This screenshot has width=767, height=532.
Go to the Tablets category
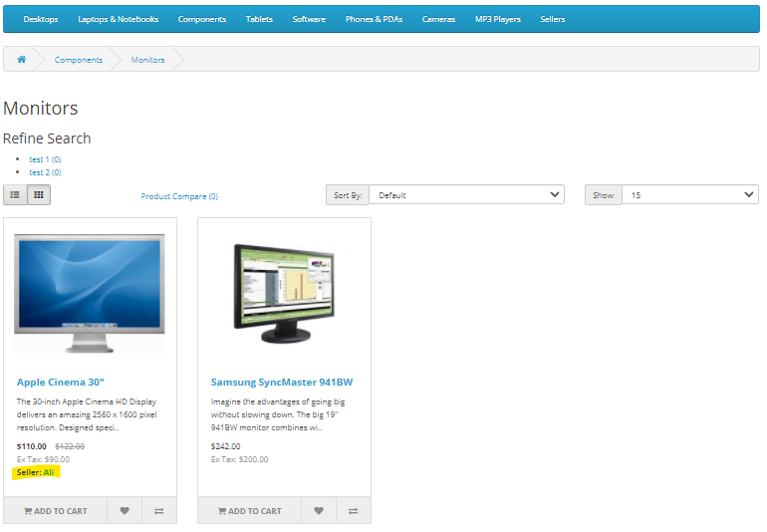coord(259,19)
